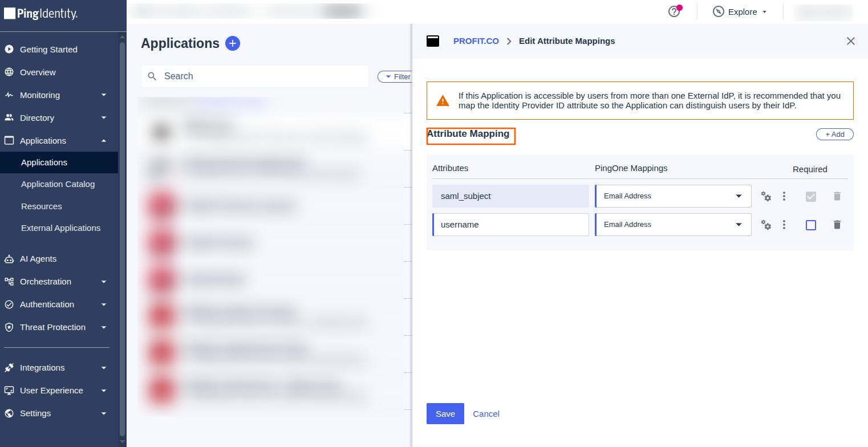Select Applications sub-item in sidebar
This screenshot has height=447, width=868.
click(x=59, y=162)
